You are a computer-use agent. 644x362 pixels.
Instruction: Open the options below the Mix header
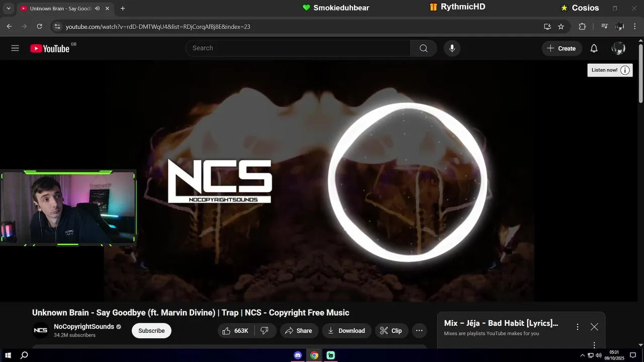594,345
